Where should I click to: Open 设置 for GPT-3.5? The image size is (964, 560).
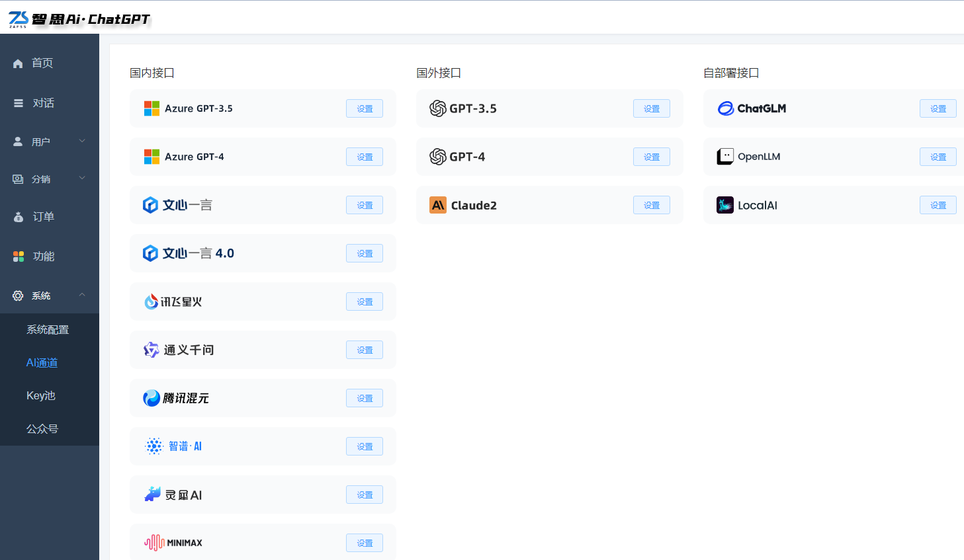(652, 108)
